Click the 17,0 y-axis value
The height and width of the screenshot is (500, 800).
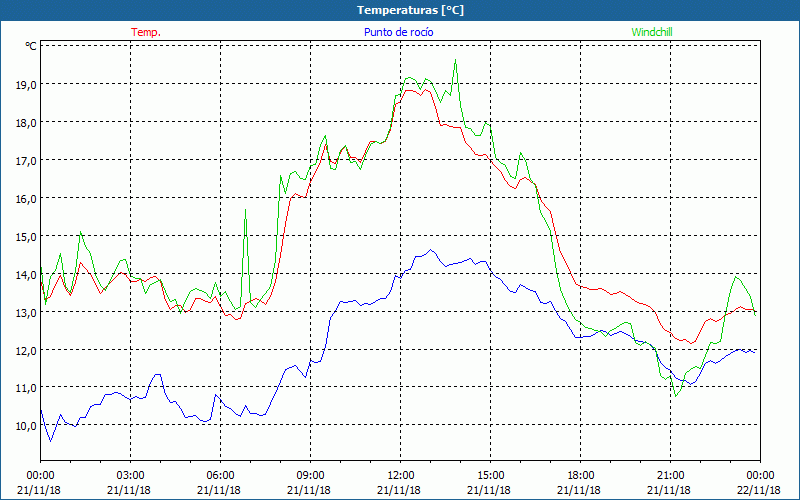coord(26,161)
